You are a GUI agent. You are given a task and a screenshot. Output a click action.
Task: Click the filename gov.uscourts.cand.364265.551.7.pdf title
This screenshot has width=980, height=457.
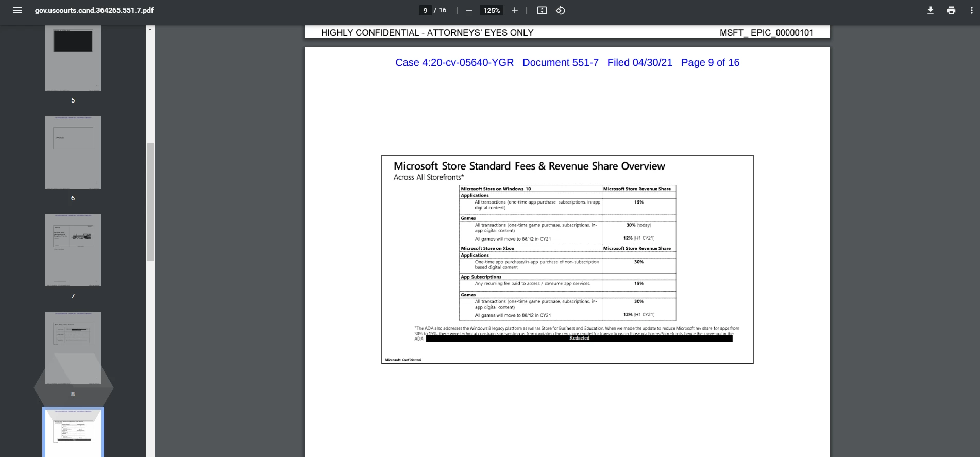(x=94, y=10)
